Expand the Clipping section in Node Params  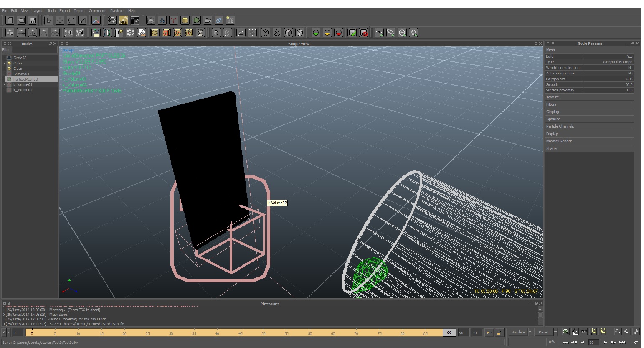589,112
